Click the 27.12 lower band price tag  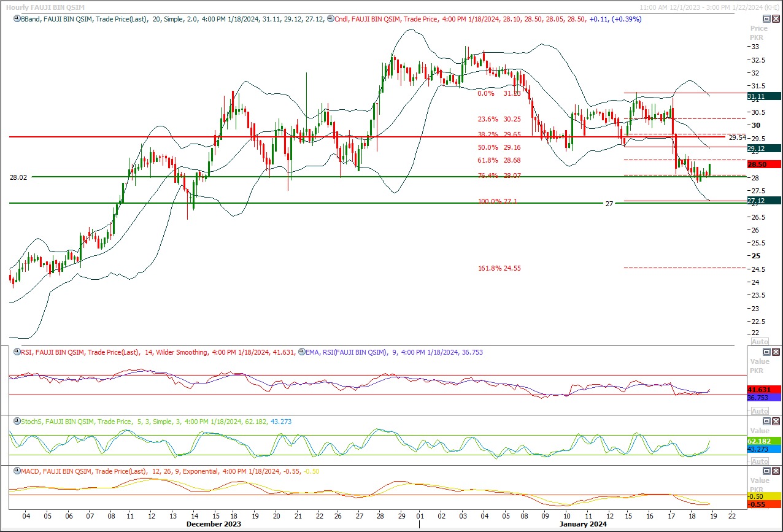click(x=764, y=201)
